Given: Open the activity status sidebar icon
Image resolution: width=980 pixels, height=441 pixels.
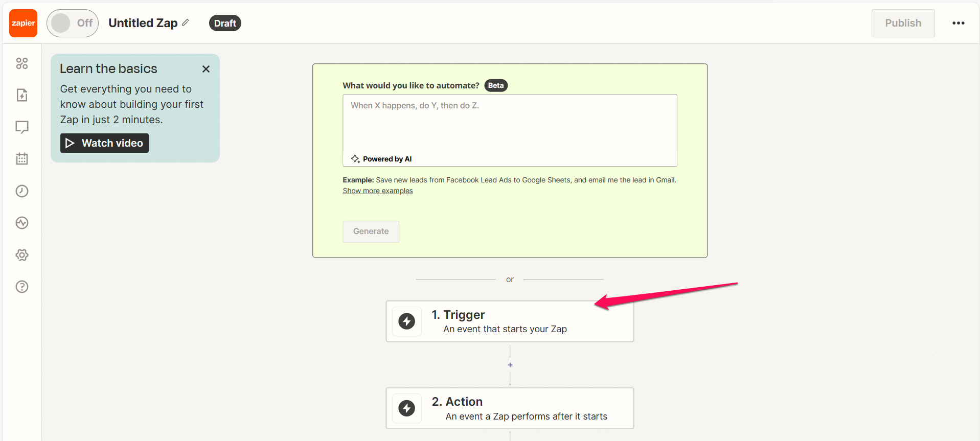Looking at the screenshot, I should coord(22,223).
